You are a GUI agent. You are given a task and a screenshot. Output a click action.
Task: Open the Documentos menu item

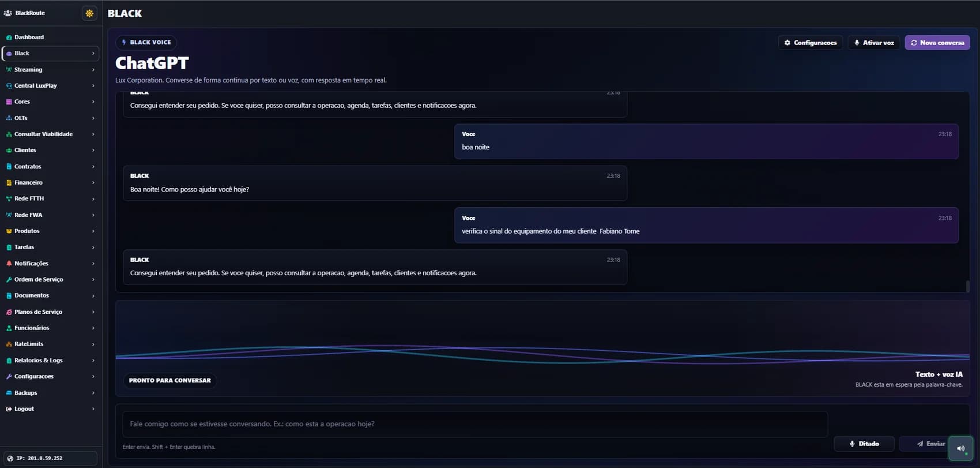[x=51, y=296]
